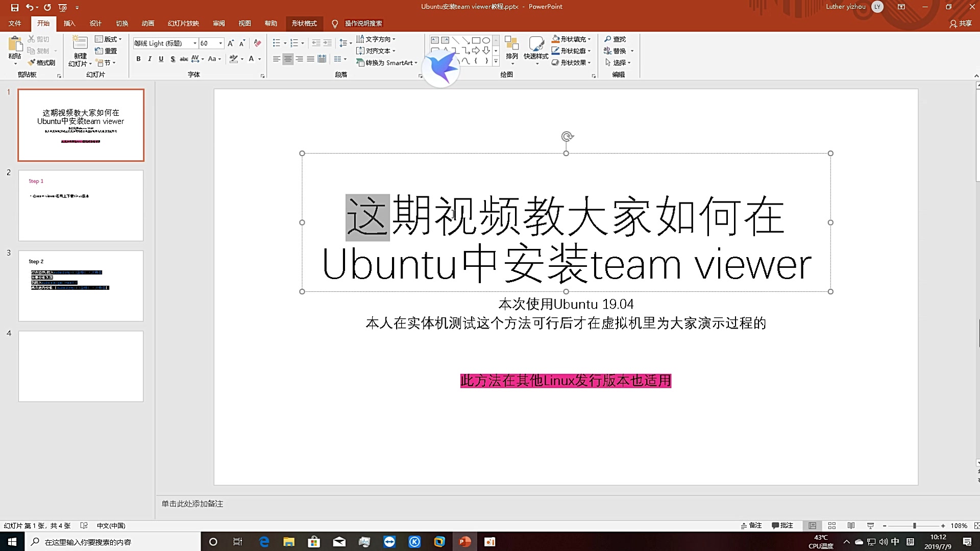Expand the font name dropdown
980x551 pixels.
195,43
